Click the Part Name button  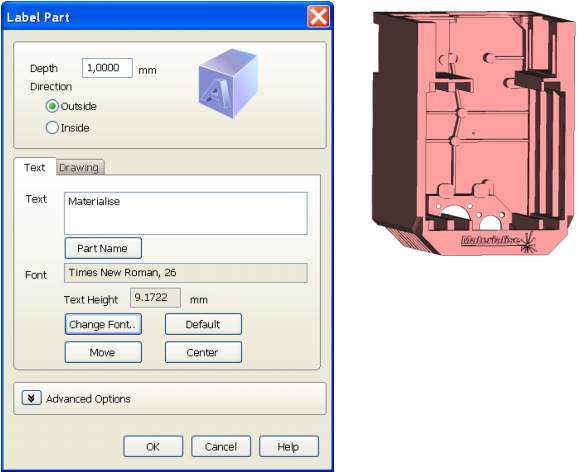103,248
